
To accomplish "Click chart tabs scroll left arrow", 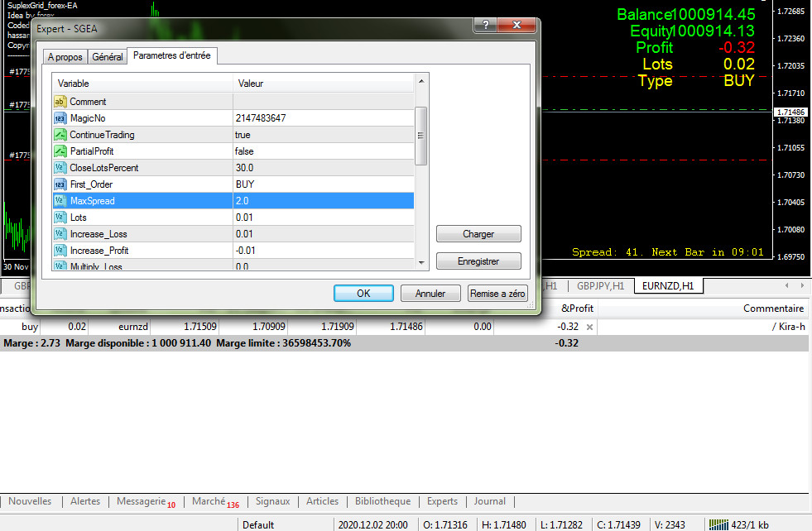I will (x=786, y=285).
